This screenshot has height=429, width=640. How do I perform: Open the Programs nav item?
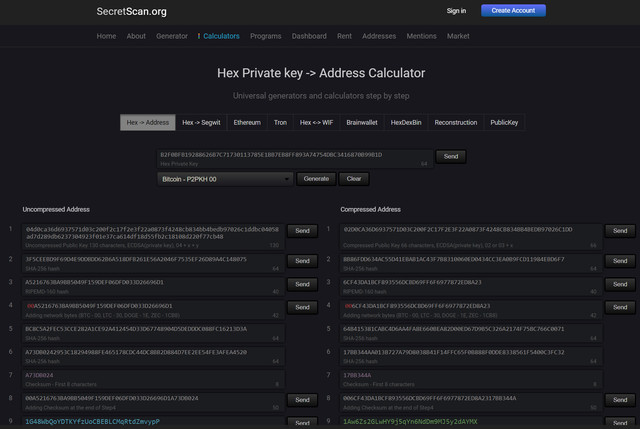[x=266, y=36]
